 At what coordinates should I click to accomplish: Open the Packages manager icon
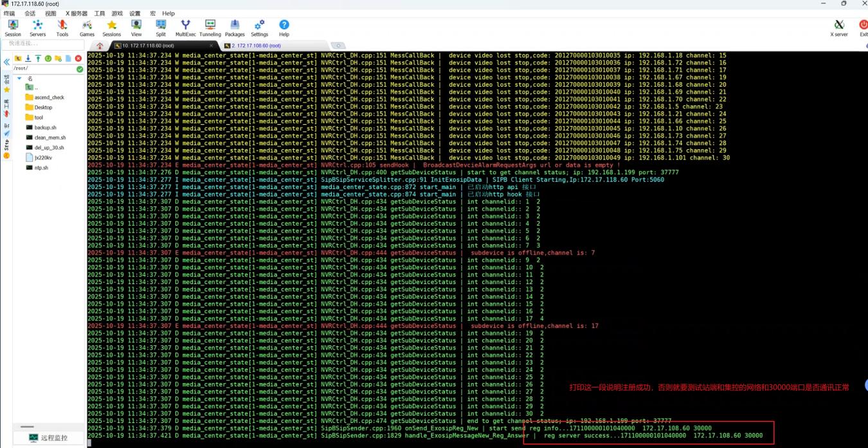point(235,28)
